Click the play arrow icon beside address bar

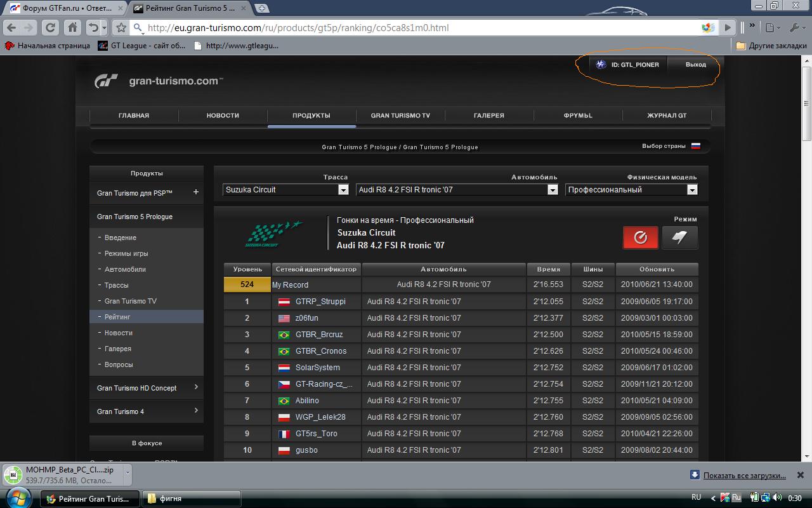coord(728,28)
